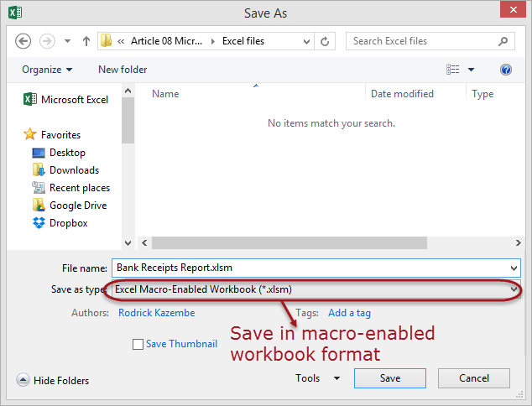Open Google Drive folder in sidebar

[77, 206]
